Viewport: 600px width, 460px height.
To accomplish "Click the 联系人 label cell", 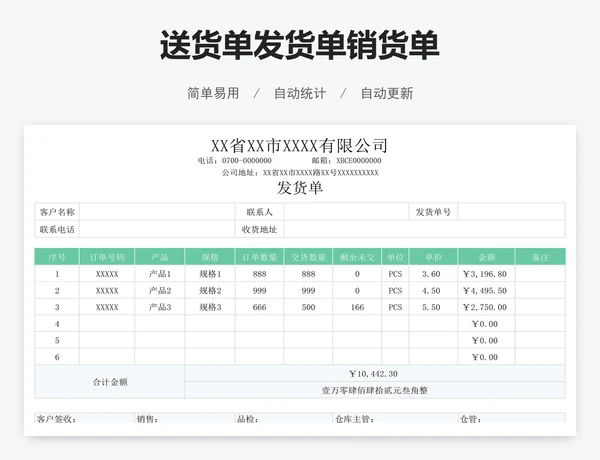I will (x=259, y=212).
